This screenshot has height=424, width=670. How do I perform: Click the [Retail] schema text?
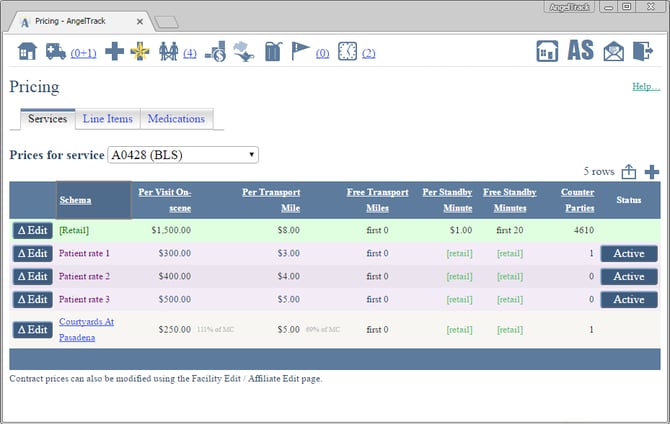coord(74,230)
